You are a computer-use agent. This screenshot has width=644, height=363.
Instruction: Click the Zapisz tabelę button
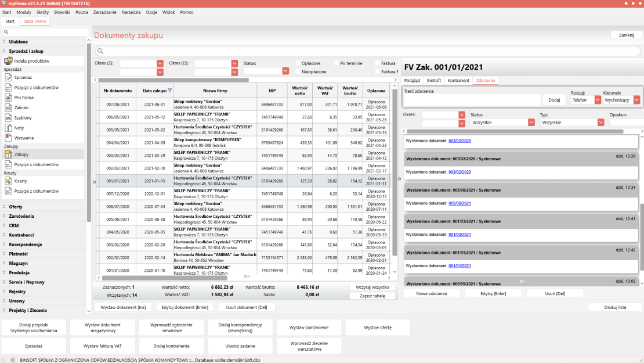click(372, 296)
